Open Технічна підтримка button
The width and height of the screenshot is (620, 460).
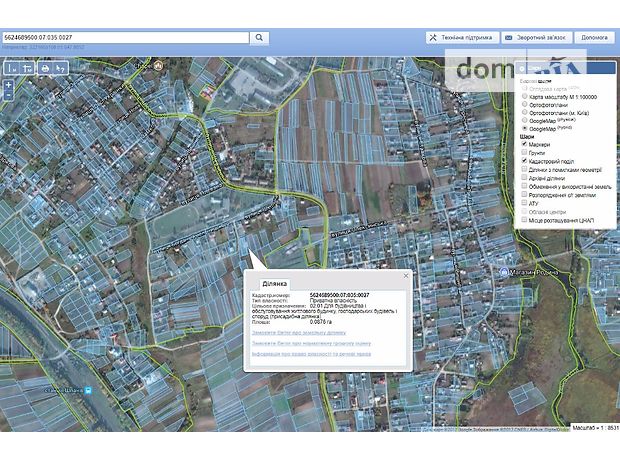click(462, 38)
